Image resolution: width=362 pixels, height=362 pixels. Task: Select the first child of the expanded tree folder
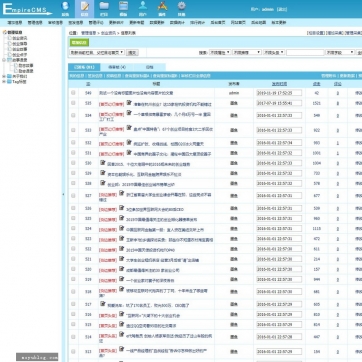point(26,66)
